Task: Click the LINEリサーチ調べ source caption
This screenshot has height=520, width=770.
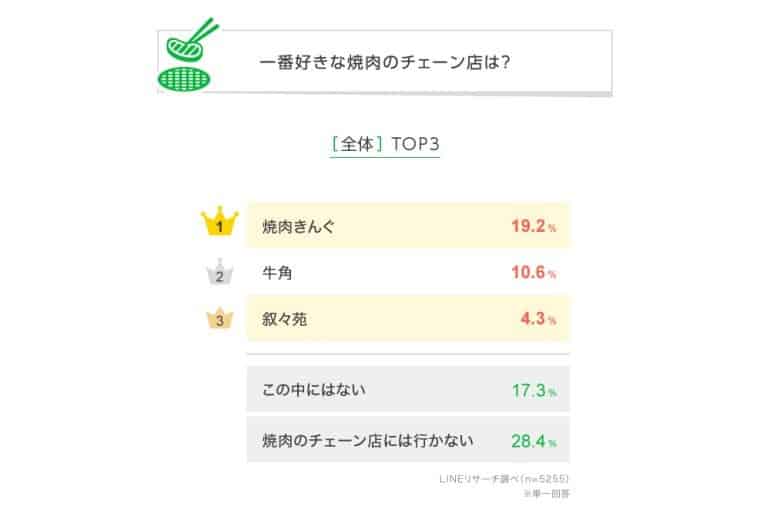Action: pos(504,479)
